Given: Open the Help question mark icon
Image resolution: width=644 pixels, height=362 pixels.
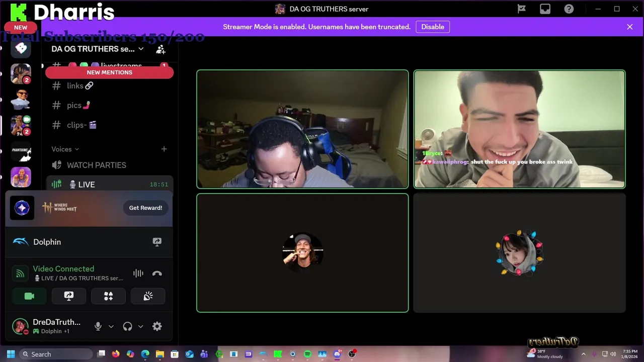Looking at the screenshot, I should pyautogui.click(x=569, y=9).
